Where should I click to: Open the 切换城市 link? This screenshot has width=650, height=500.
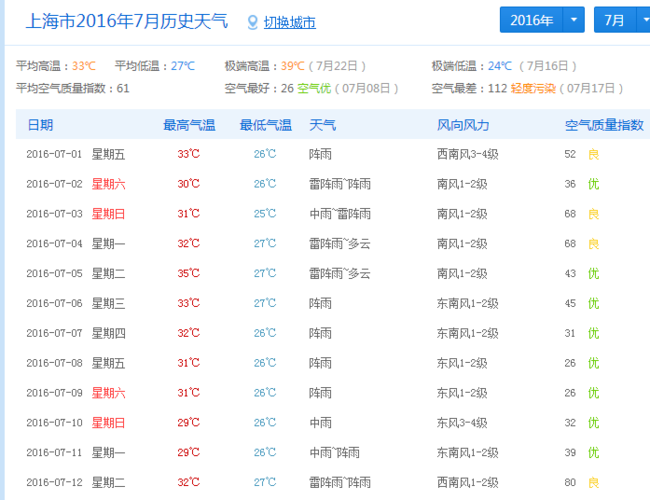coord(290,22)
